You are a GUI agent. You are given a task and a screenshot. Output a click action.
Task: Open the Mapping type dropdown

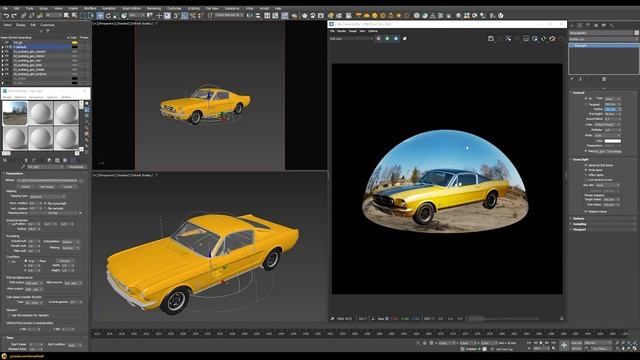[x=47, y=196]
